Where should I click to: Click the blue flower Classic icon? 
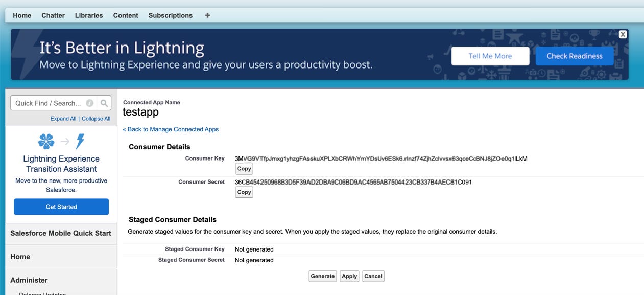46,142
